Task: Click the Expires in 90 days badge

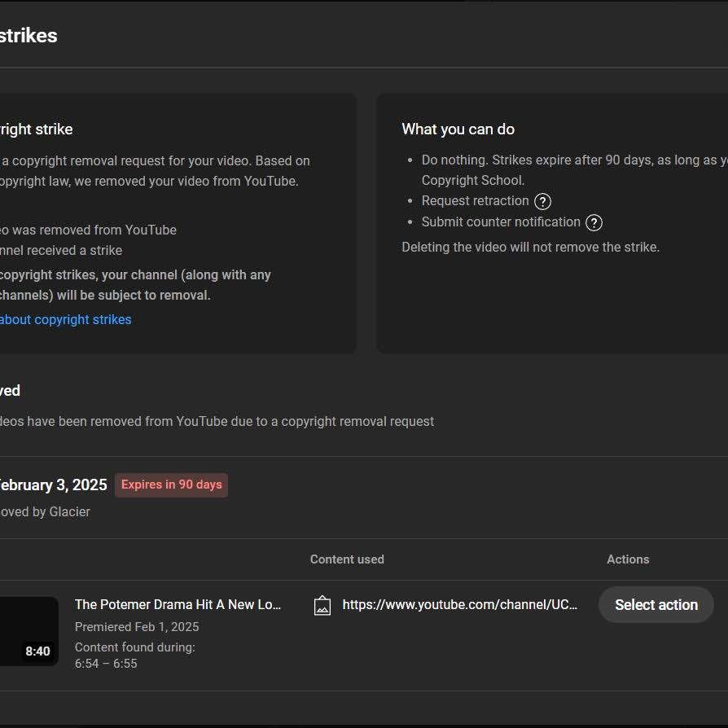Action: [171, 485]
